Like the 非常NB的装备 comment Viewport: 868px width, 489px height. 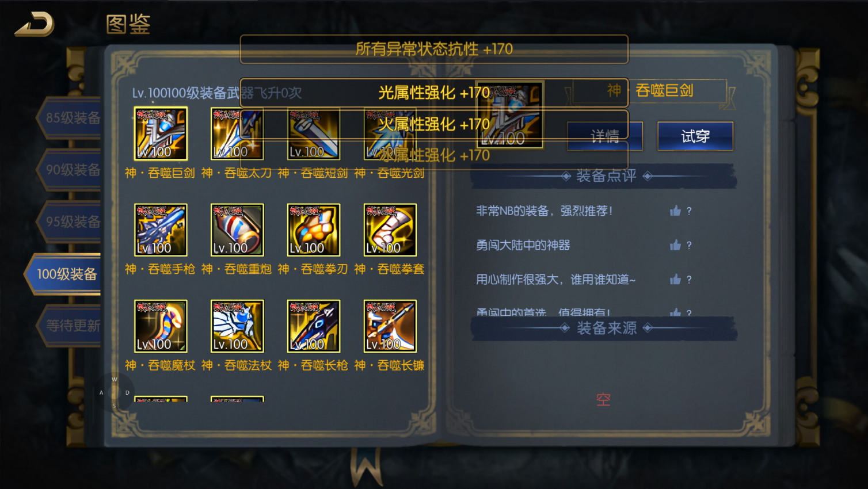pos(675,211)
